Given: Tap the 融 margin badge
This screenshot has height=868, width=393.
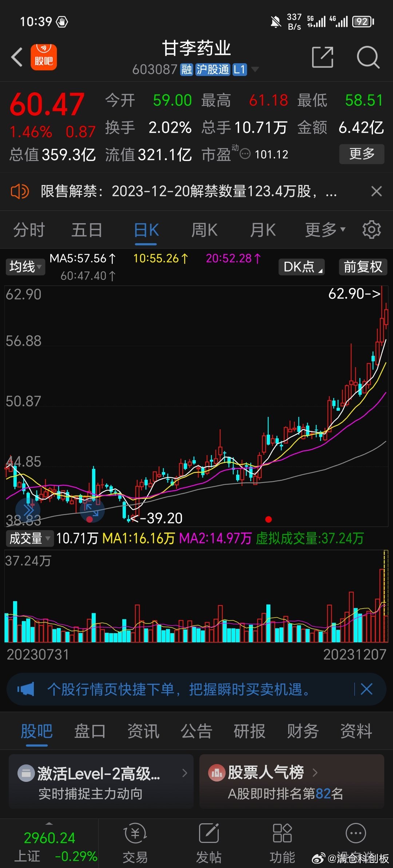Looking at the screenshot, I should [x=187, y=69].
